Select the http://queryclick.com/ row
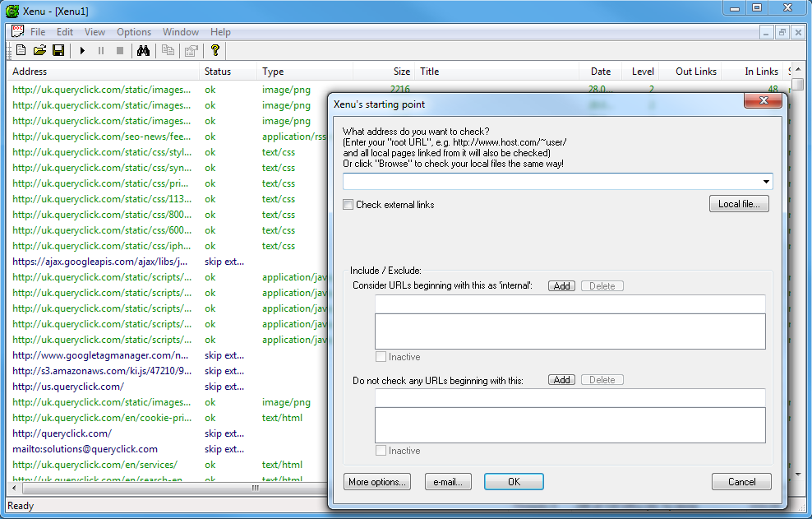This screenshot has height=519, width=812. 168,433
